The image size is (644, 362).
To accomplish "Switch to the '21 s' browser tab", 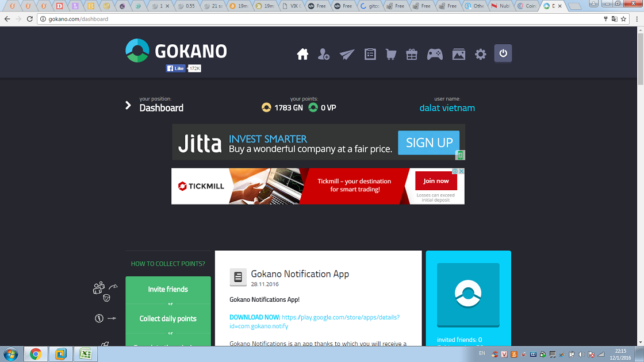I will [214, 6].
